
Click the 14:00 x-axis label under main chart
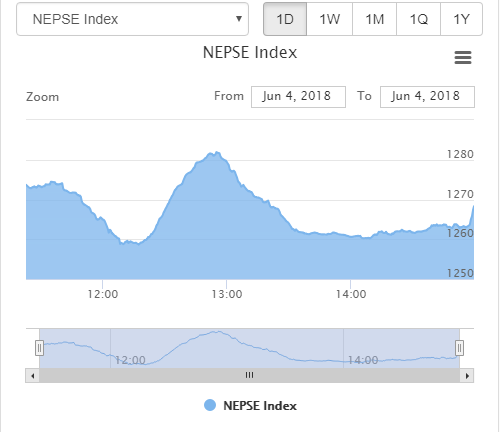point(351,294)
